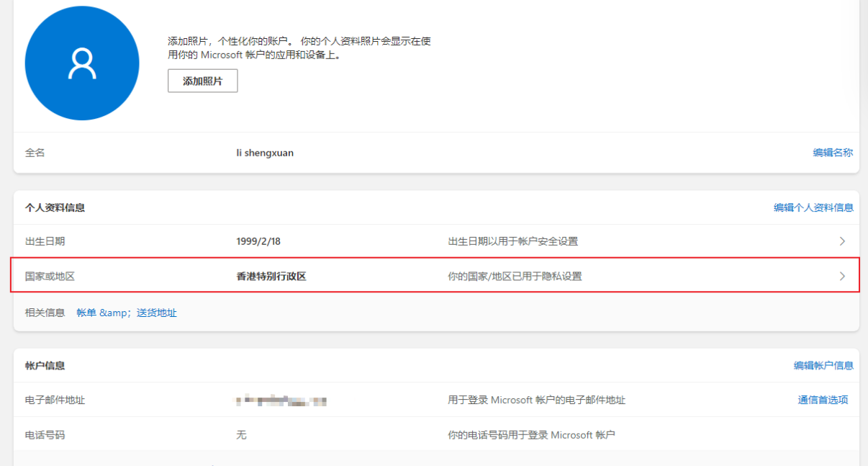Select the region value 香港特别行政区

271,276
